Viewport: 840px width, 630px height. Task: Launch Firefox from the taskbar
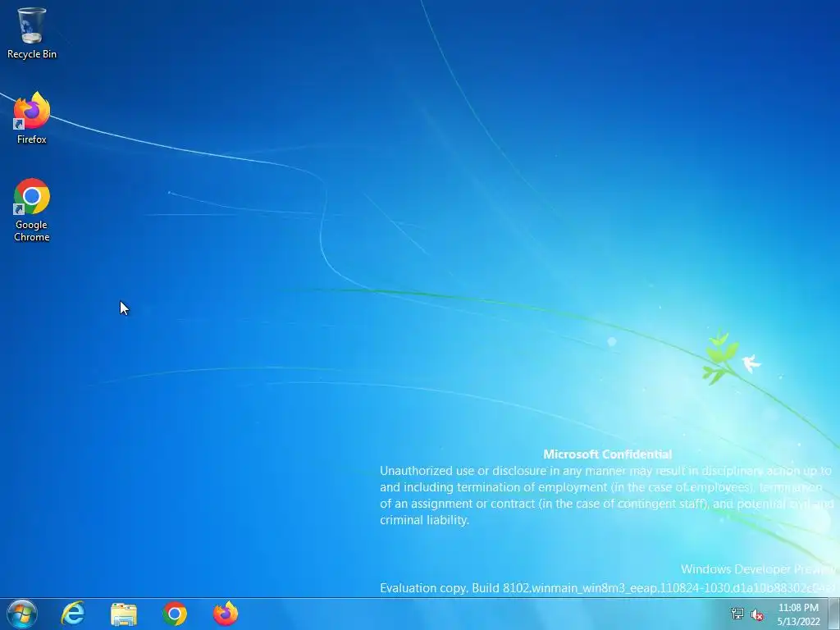[x=226, y=614]
